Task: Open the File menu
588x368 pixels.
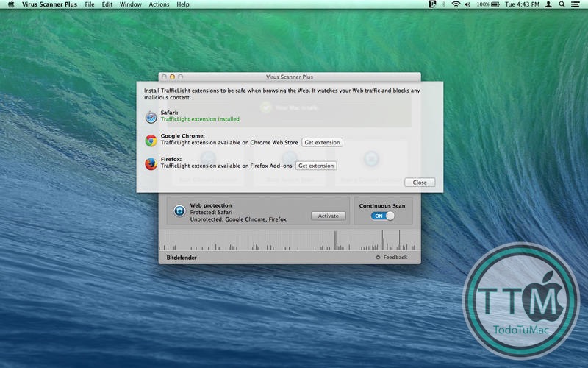Action: click(x=90, y=4)
